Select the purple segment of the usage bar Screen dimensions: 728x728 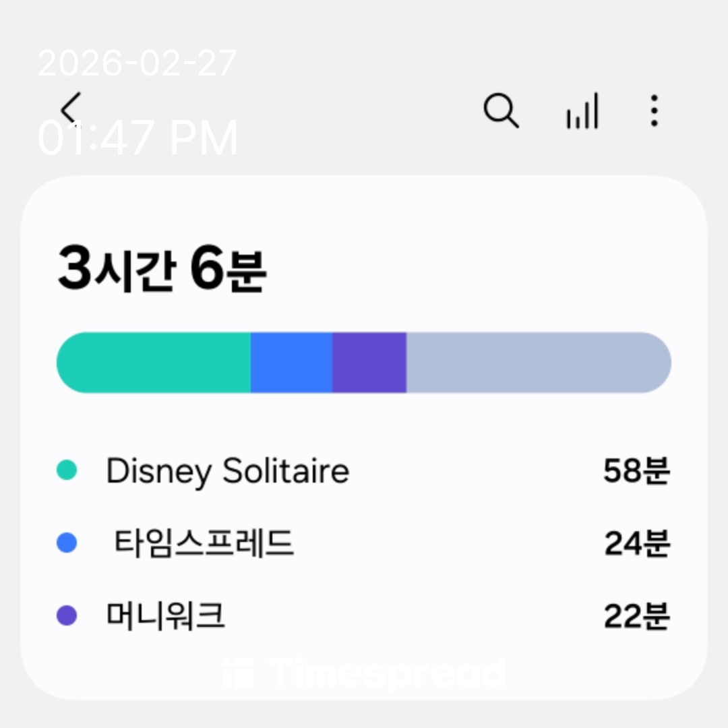369,362
